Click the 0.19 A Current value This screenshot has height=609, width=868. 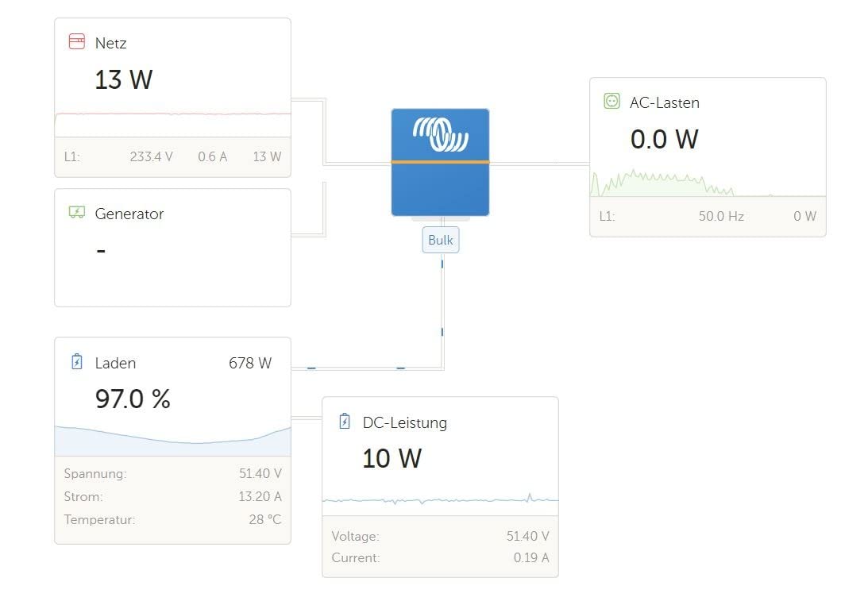click(531, 557)
